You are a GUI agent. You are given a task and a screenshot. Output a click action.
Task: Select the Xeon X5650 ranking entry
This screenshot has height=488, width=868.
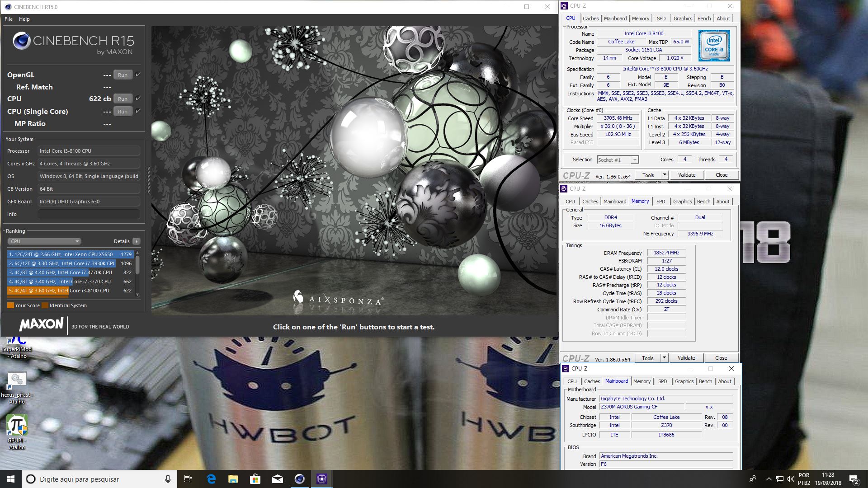coord(70,254)
